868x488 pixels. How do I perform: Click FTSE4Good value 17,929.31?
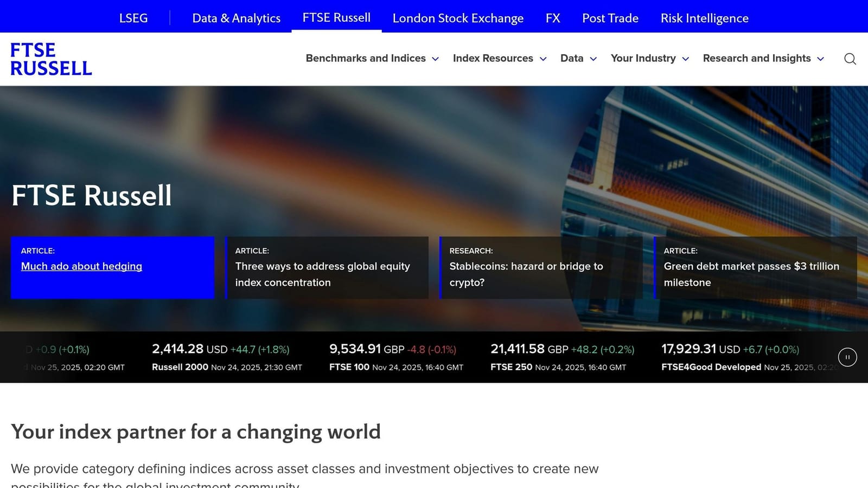[x=689, y=349]
